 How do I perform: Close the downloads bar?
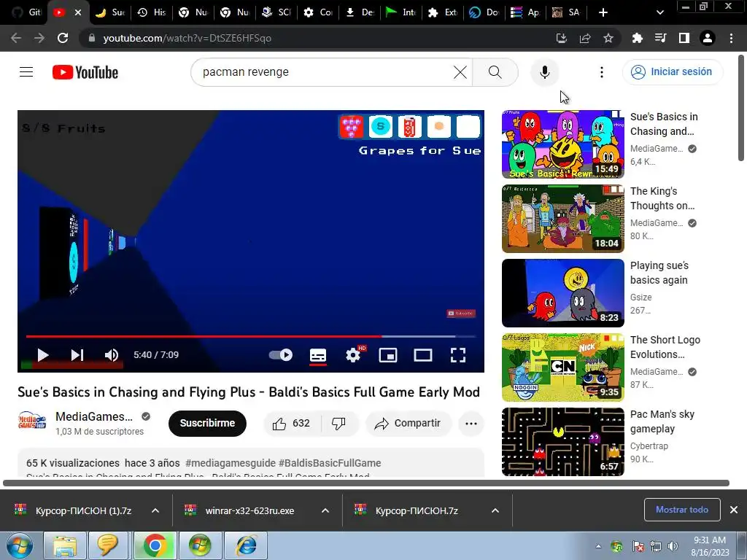click(734, 510)
